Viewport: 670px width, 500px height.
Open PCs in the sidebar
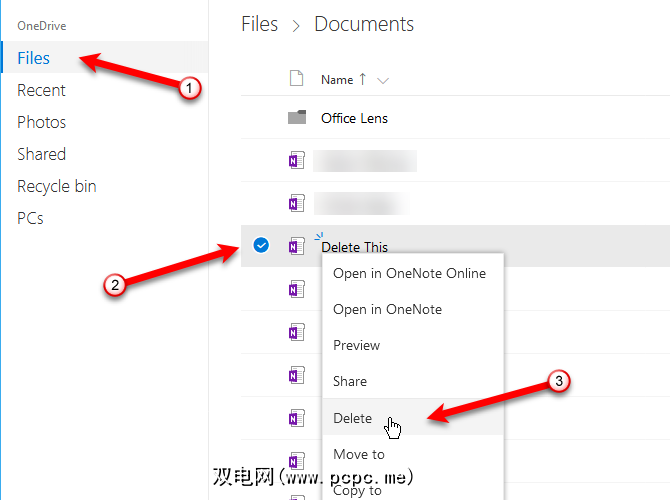pyautogui.click(x=30, y=218)
